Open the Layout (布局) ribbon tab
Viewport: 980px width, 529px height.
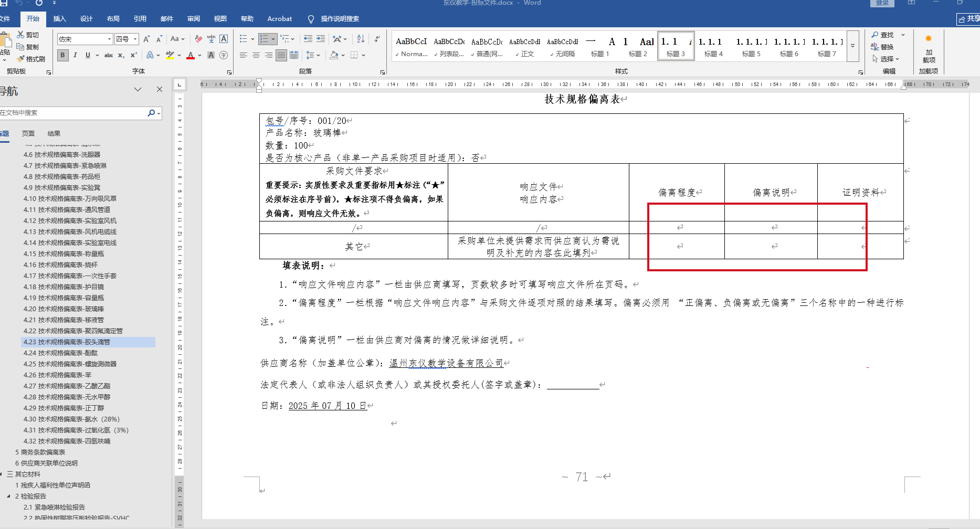coord(113,19)
